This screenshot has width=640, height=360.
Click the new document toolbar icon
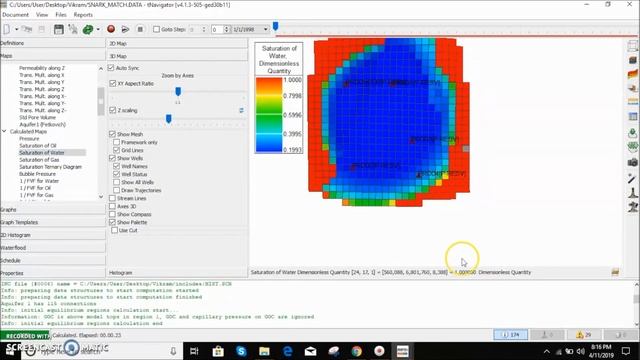coord(7,29)
